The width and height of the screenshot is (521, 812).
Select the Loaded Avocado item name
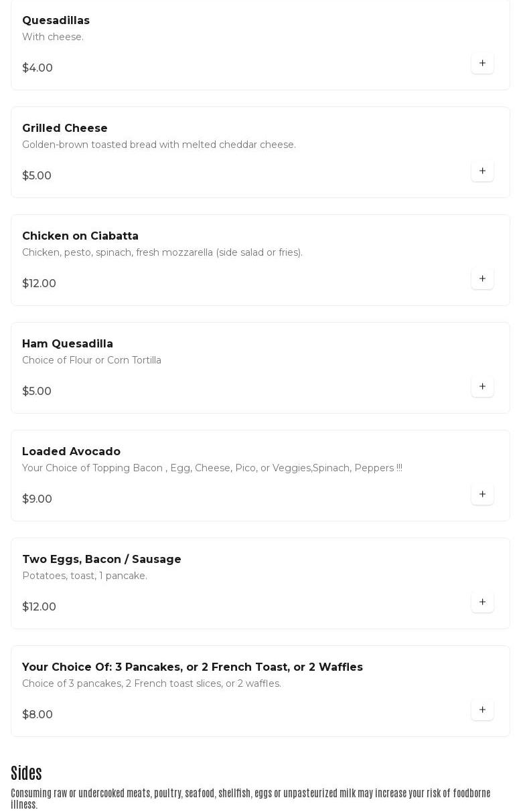(71, 452)
